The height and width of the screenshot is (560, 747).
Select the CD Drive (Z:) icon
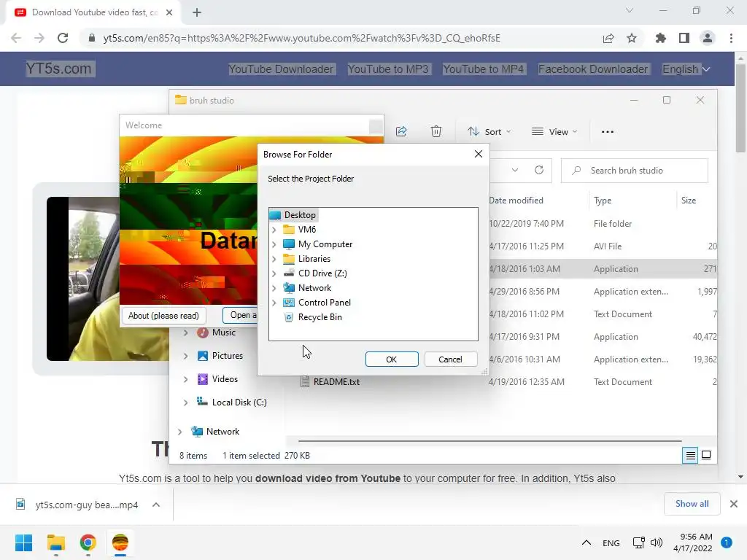[289, 273]
